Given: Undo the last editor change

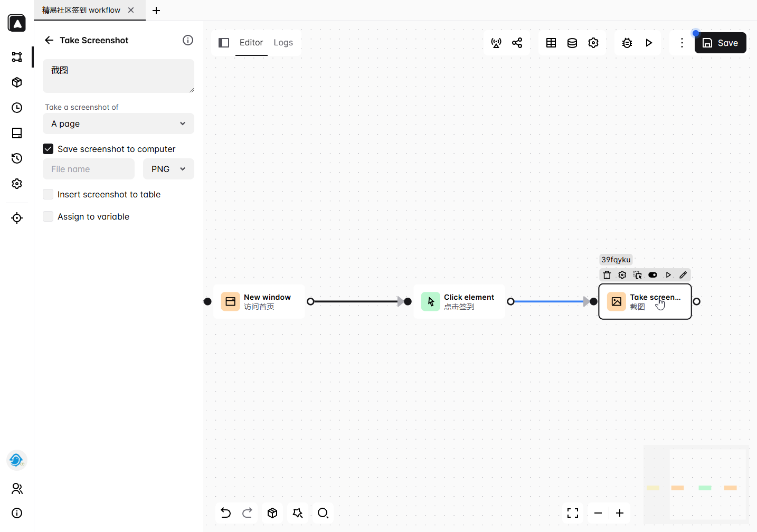Looking at the screenshot, I should [226, 513].
